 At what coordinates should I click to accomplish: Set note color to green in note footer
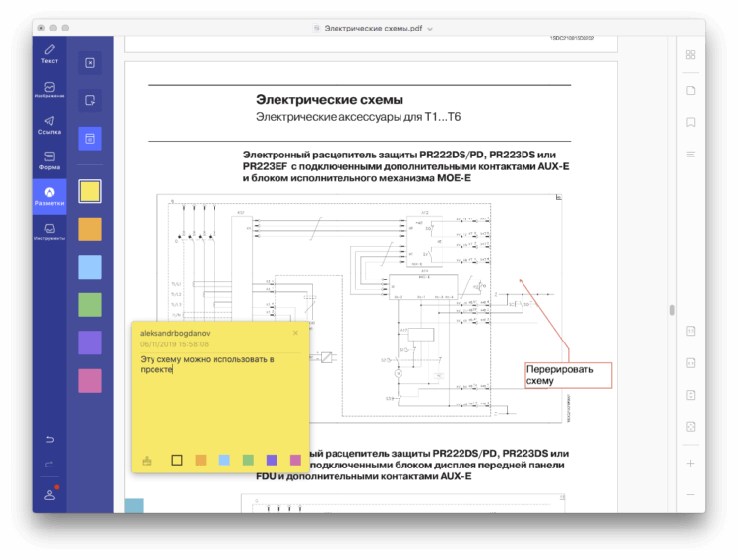coord(248,460)
